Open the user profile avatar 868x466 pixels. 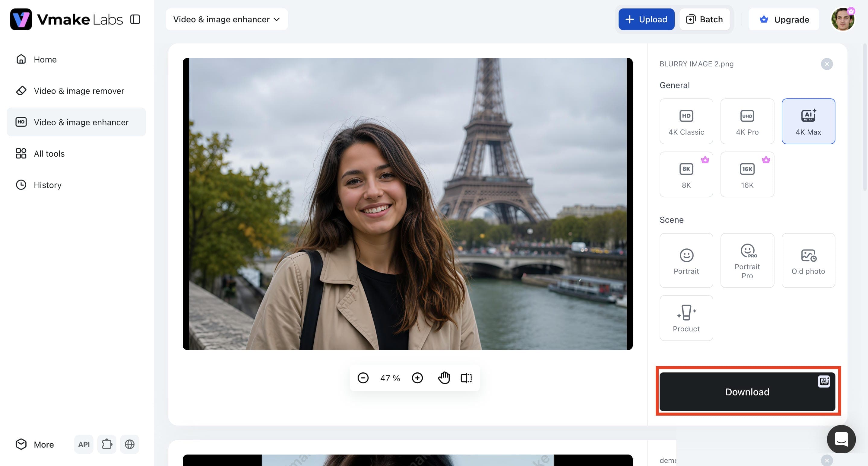(x=843, y=19)
